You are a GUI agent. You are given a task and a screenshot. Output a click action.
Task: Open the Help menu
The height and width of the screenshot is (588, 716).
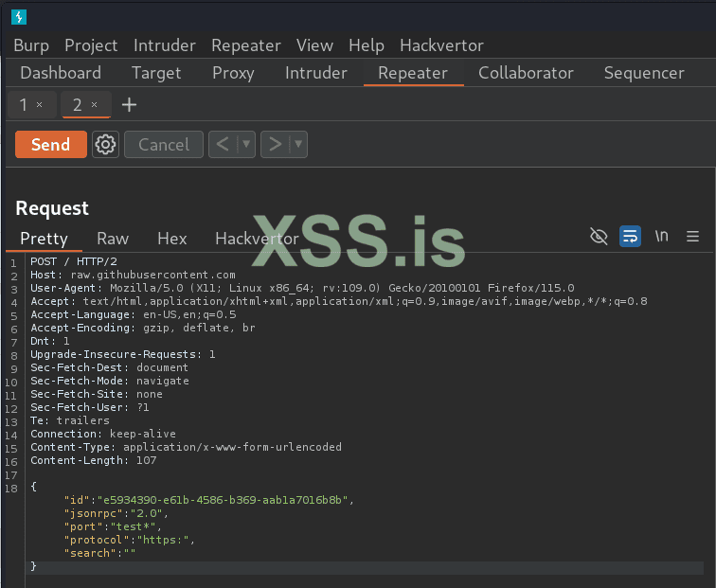pyautogui.click(x=367, y=45)
